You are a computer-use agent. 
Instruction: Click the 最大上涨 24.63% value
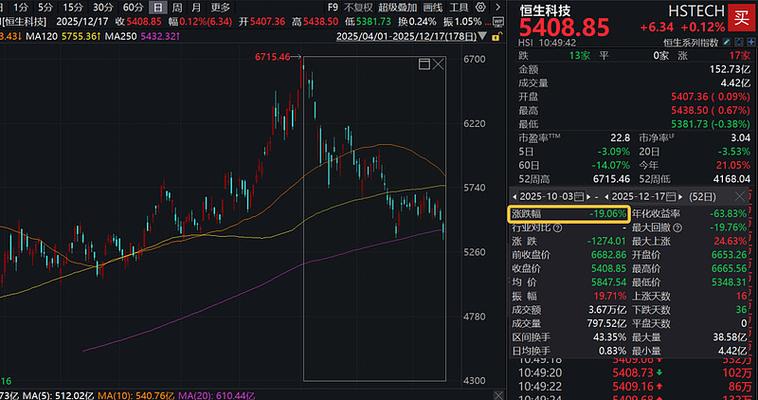coord(730,241)
